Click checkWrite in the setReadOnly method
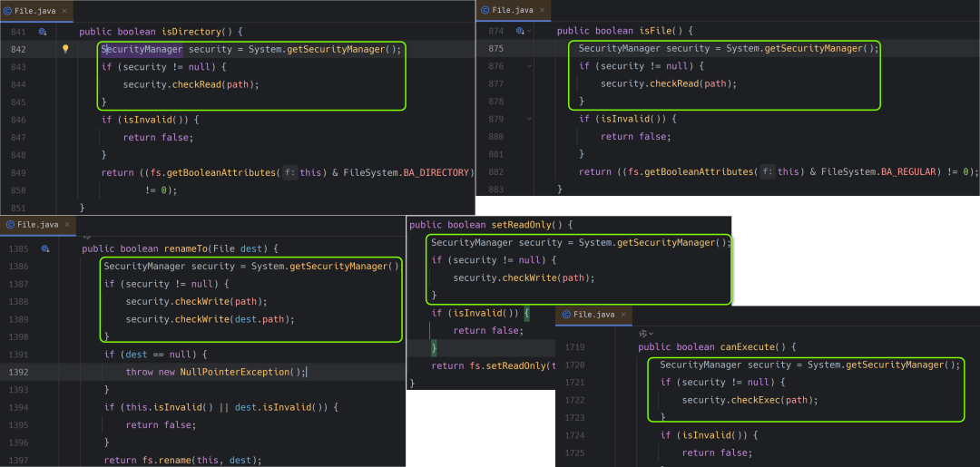This screenshot has width=980, height=467. tap(530, 277)
